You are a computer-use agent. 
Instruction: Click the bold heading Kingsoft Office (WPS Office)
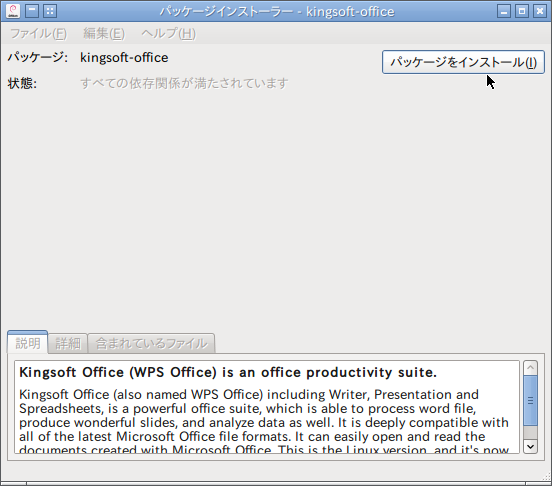[118, 372]
